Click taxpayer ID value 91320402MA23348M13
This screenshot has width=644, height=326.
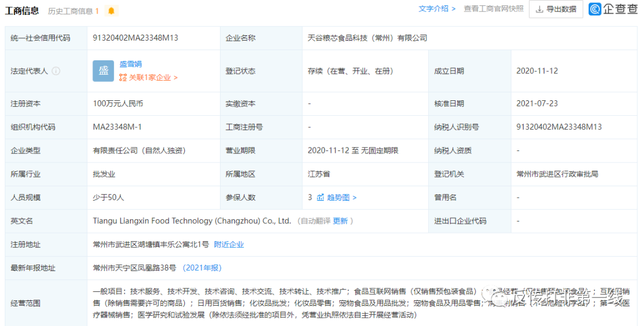(559, 127)
